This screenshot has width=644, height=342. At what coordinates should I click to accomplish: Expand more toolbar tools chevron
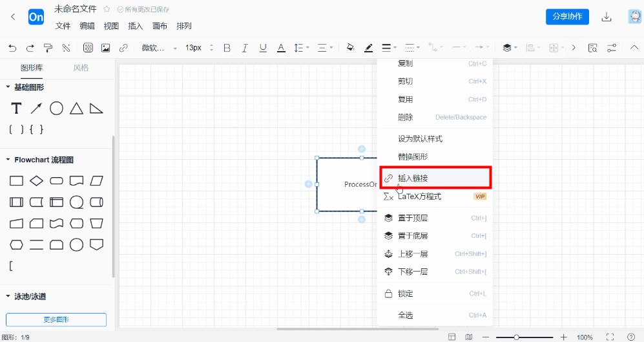point(574,48)
